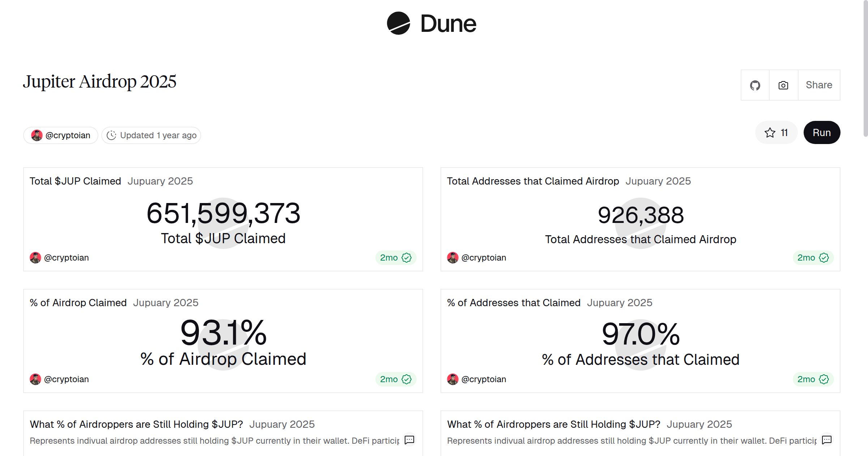Image resolution: width=868 pixels, height=456 pixels.
Task: Open Total Addresses that Claimed Airdrop title
Action: (x=533, y=181)
